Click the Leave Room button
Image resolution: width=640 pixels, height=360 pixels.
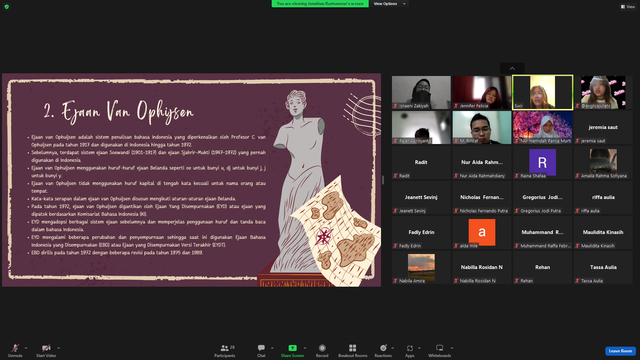[620, 351]
